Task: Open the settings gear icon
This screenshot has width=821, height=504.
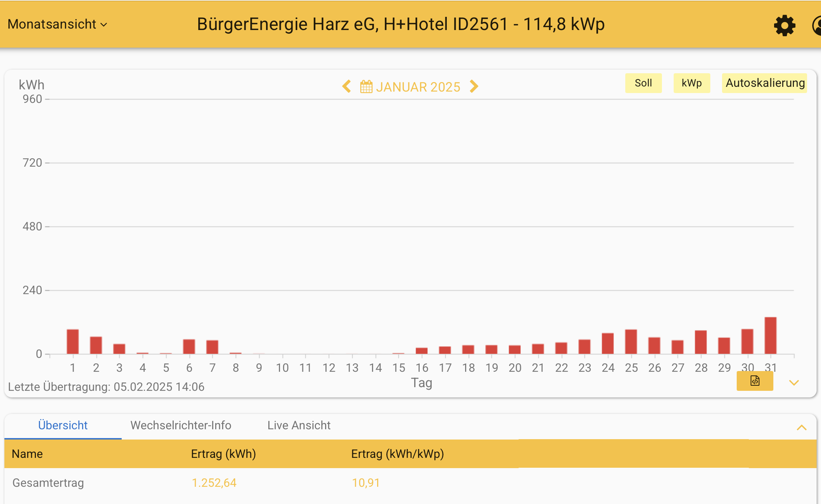Action: [x=784, y=25]
